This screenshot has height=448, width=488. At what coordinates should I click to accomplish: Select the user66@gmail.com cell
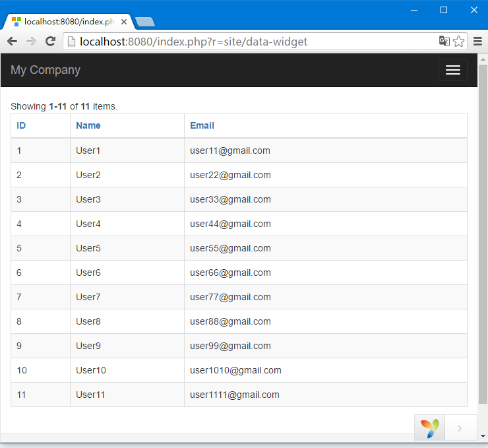pyautogui.click(x=326, y=272)
